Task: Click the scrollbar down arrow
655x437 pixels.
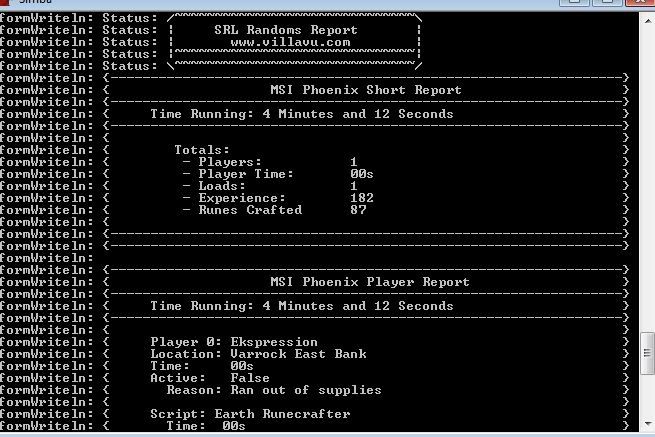Action: (646, 425)
